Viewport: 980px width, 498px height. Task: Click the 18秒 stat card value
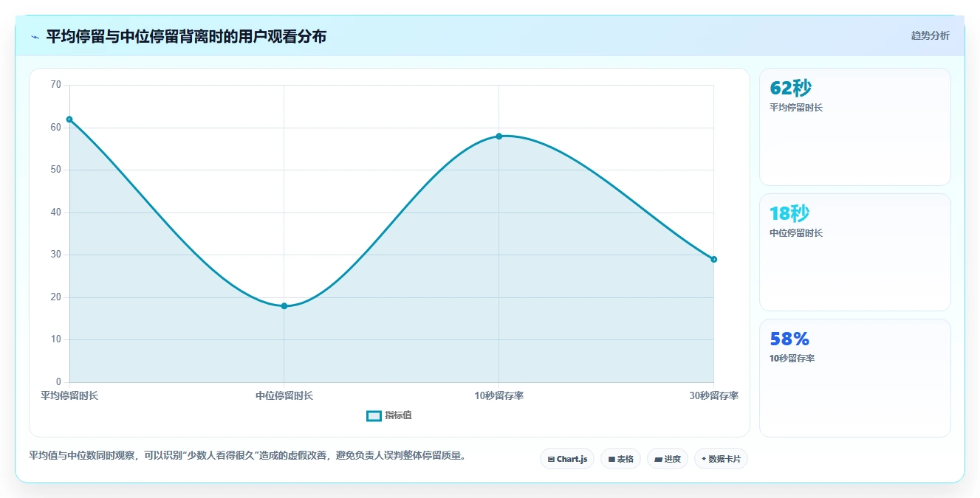click(x=789, y=214)
